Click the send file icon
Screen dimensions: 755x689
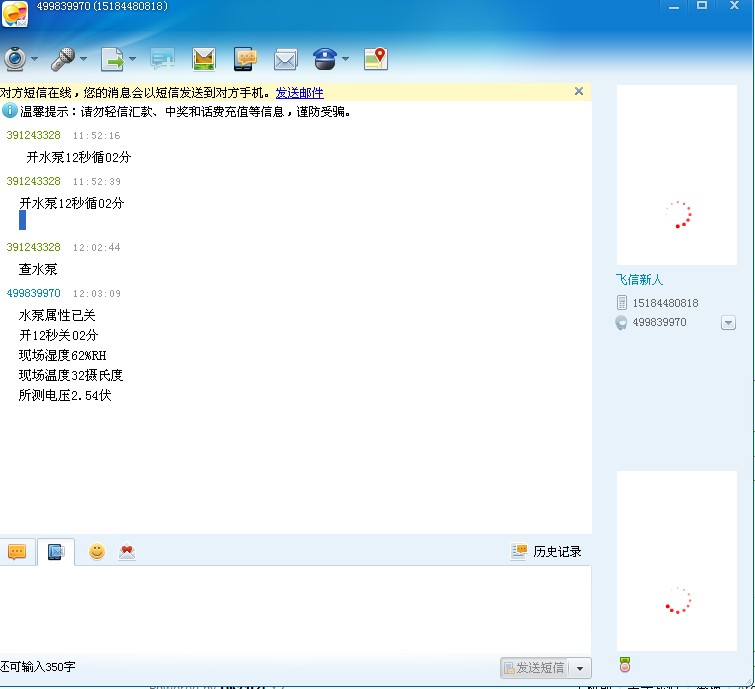[x=112, y=59]
